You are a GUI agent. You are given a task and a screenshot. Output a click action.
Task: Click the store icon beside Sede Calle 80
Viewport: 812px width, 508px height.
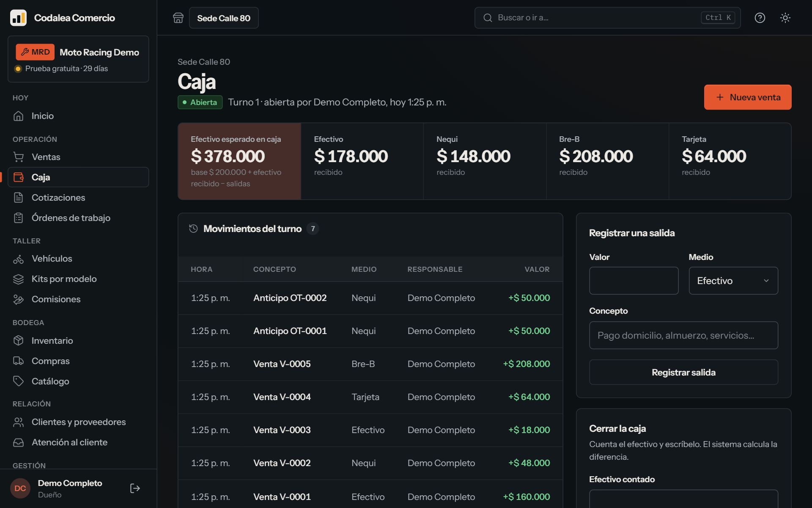pyautogui.click(x=178, y=18)
